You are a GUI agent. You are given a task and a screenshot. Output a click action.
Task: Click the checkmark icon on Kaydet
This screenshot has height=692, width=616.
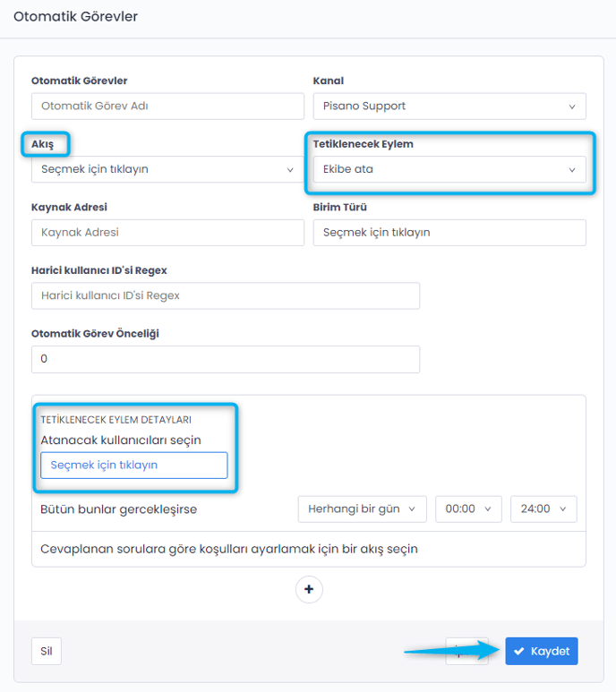point(519,651)
